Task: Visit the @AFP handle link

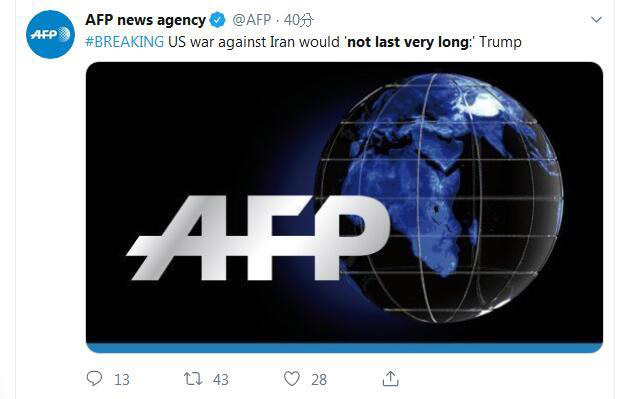Action: click(252, 20)
